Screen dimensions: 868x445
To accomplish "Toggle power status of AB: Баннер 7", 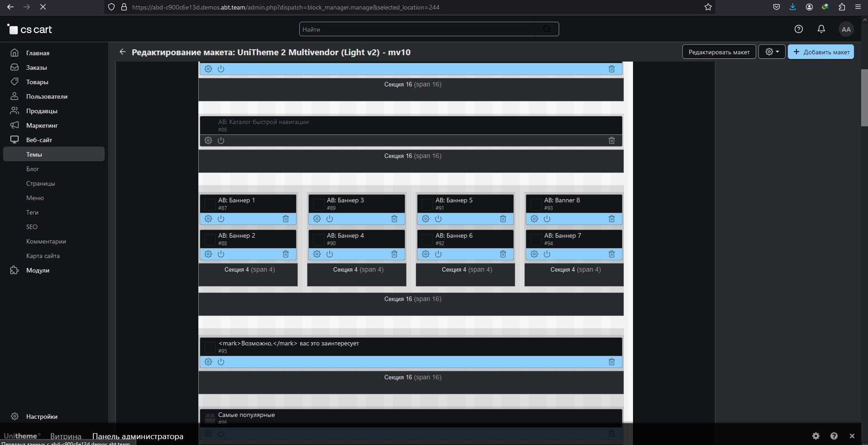I will click(x=547, y=254).
